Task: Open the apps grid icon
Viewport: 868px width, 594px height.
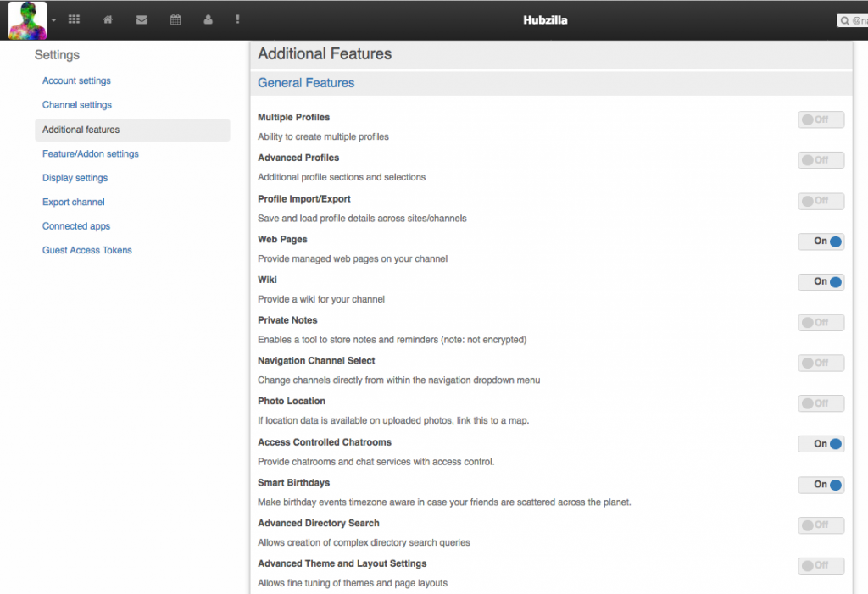Action: click(74, 19)
